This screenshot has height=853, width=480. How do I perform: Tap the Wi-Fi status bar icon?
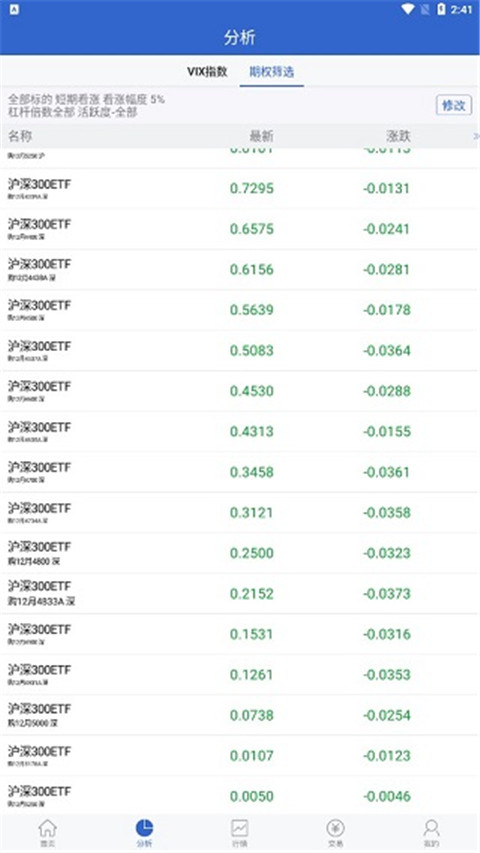click(408, 9)
